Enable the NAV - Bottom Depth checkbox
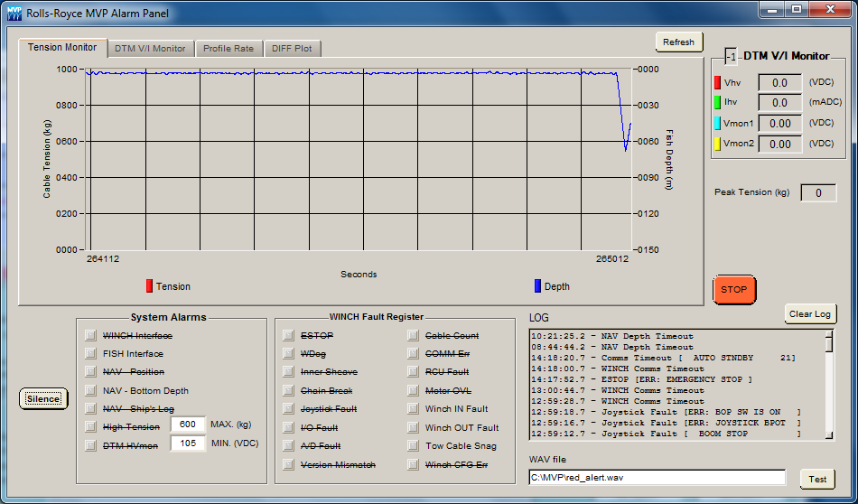The image size is (858, 504). [x=90, y=391]
